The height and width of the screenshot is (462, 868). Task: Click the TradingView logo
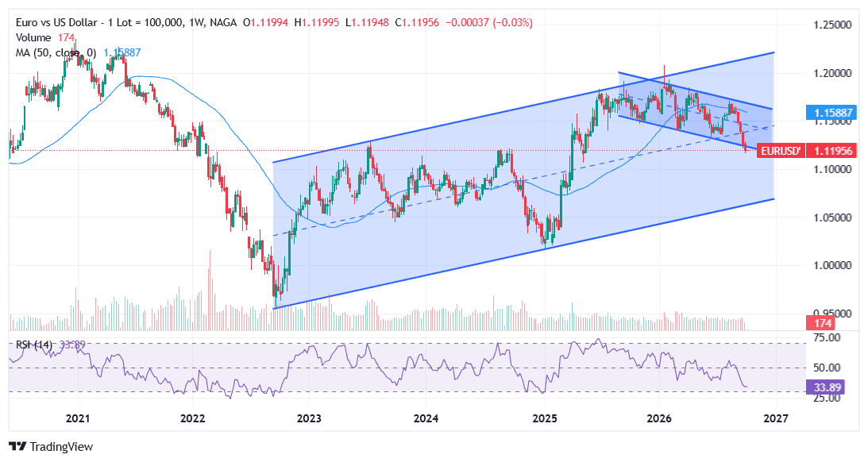(51, 446)
